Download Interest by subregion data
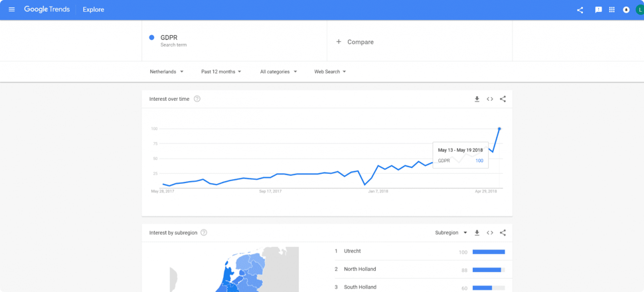The height and width of the screenshot is (292, 644). click(477, 233)
